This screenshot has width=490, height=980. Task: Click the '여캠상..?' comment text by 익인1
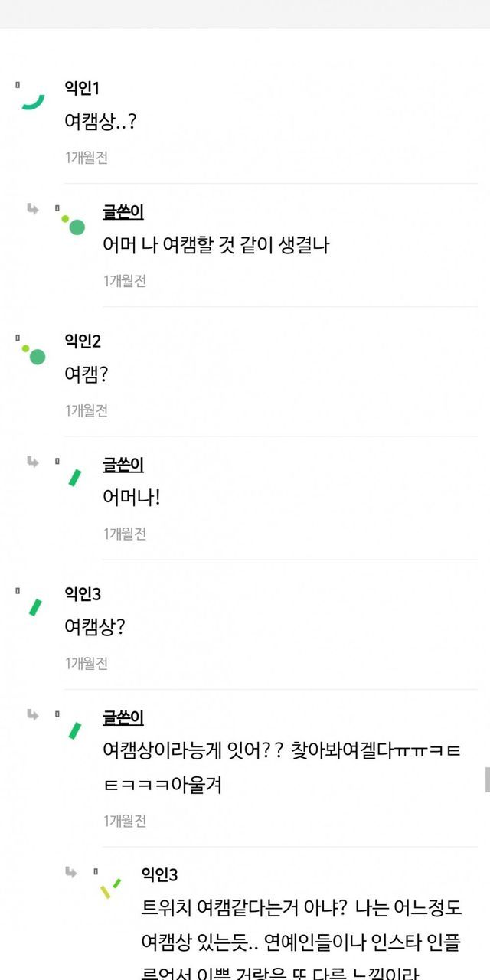pos(100,121)
